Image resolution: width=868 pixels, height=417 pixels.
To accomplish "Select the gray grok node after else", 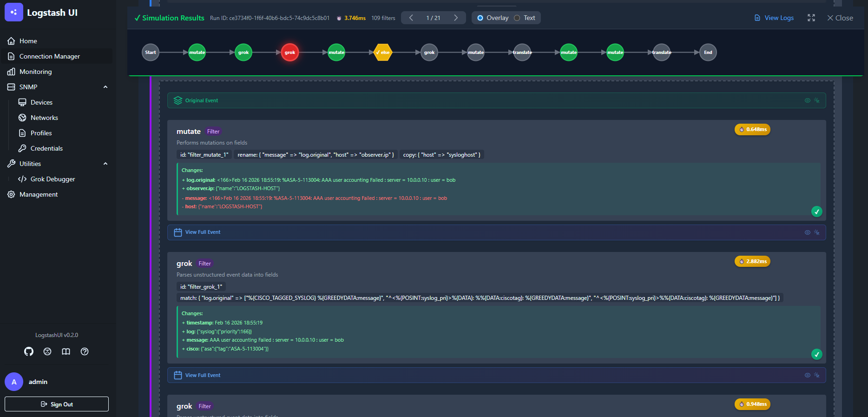I will [x=429, y=53].
